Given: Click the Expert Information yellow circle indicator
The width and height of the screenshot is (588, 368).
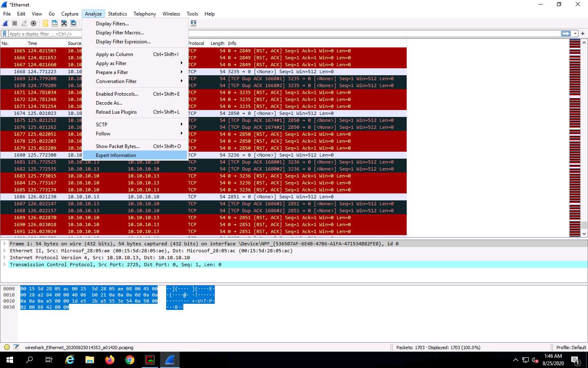Looking at the screenshot, I should click(7, 347).
